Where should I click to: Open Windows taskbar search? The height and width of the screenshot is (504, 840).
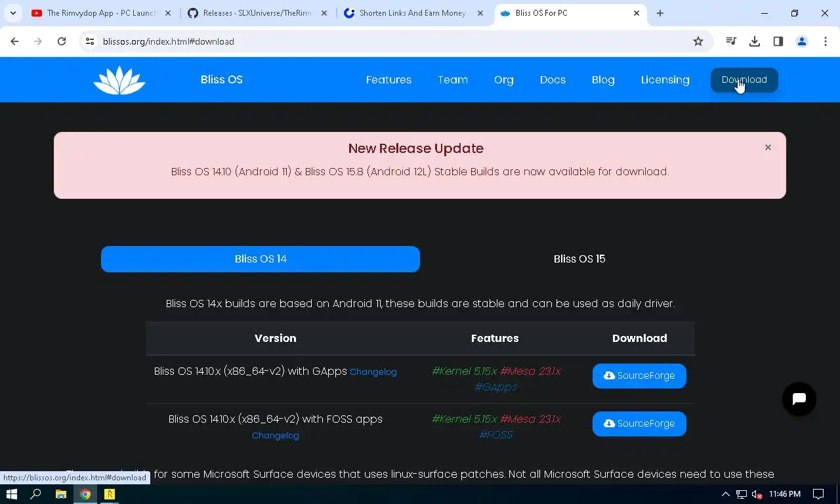(x=36, y=494)
